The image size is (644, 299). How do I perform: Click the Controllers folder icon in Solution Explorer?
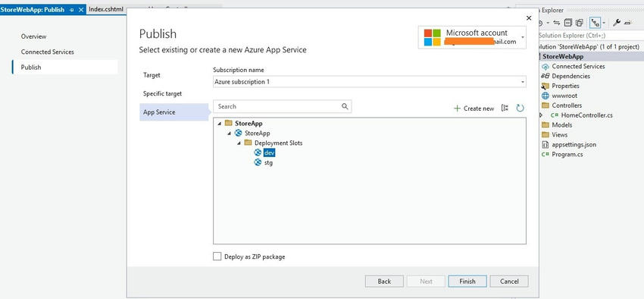click(546, 105)
